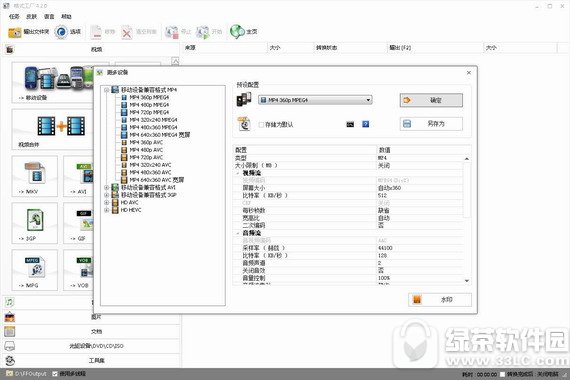Viewport: 570px width, 380px height.
Task: Click the 停止 stop toolbar icon
Action: [172, 32]
